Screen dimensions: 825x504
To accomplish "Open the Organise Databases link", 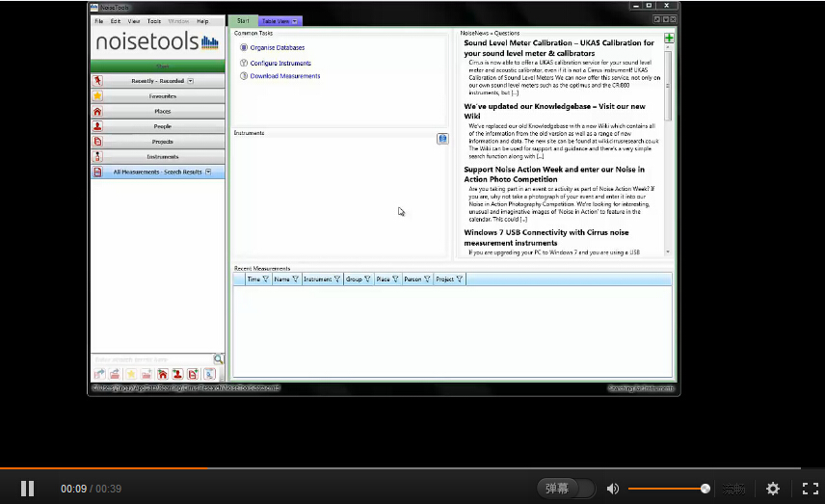I will (x=278, y=47).
